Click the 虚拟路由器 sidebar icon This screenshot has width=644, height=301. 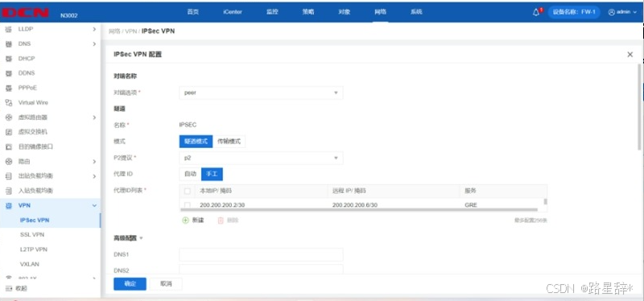[x=8, y=118]
